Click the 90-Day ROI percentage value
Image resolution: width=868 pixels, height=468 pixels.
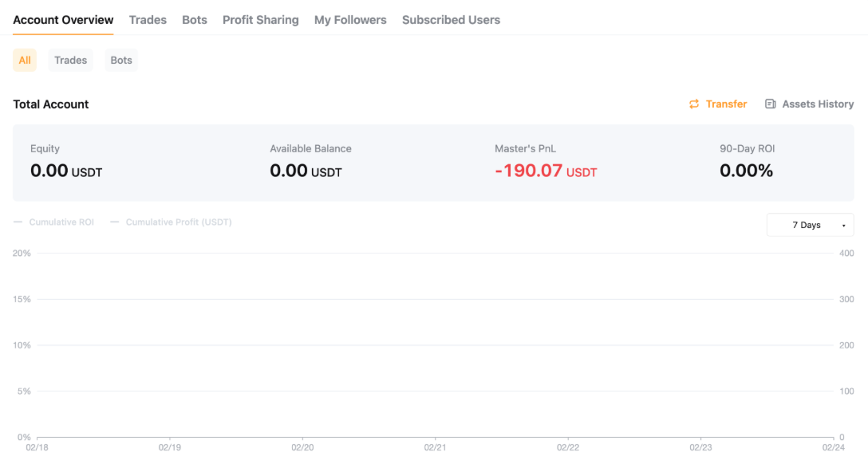point(746,171)
